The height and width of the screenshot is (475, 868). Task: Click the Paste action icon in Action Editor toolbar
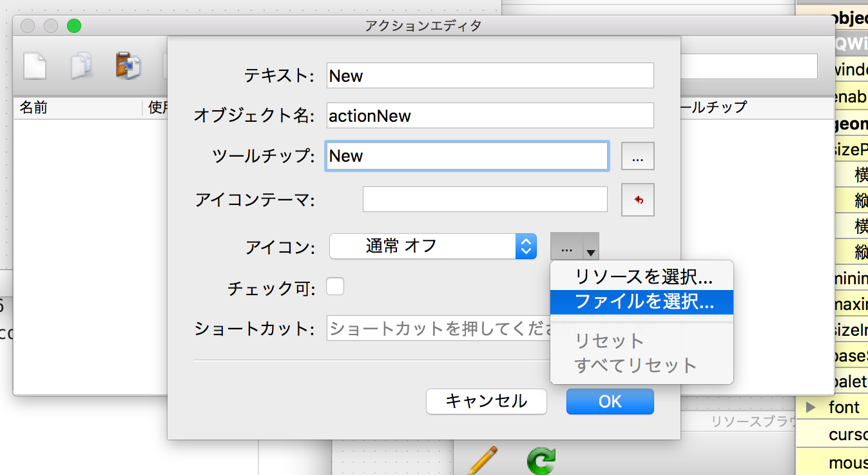(128, 66)
